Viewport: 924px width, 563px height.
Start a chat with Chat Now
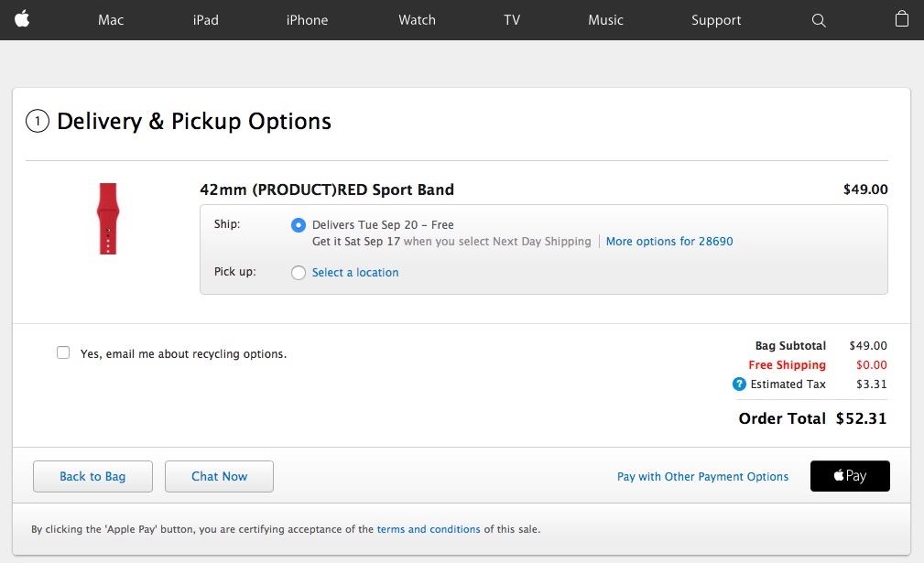219,476
